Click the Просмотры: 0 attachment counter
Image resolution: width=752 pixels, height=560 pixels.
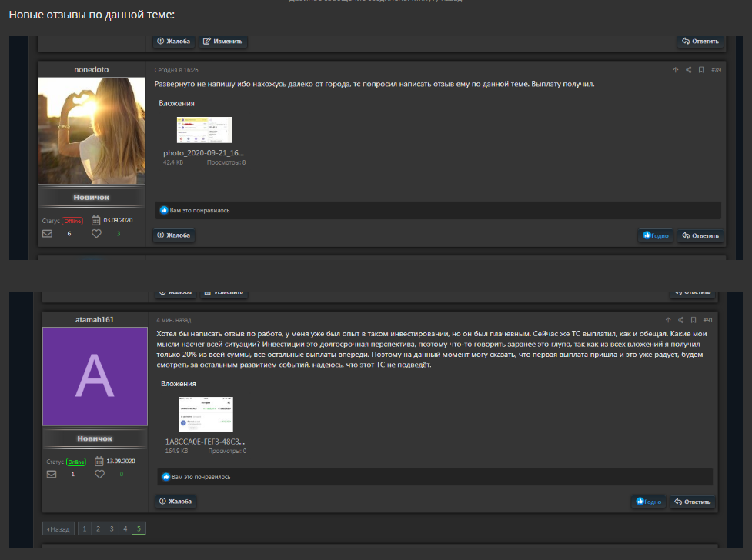point(227,452)
